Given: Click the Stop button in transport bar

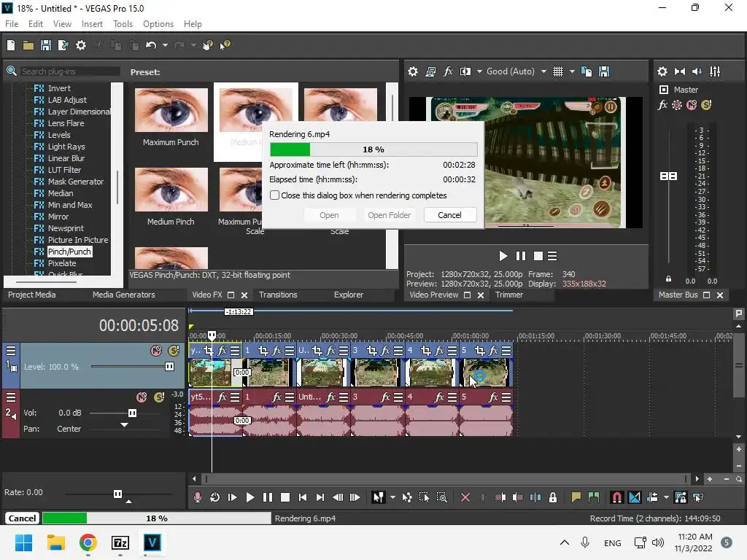Looking at the screenshot, I should coord(285,497).
